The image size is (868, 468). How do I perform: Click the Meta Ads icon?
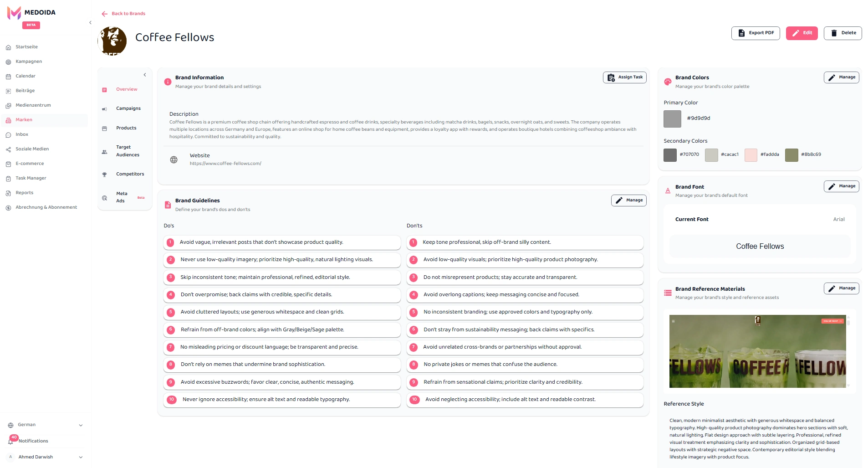coord(104,198)
